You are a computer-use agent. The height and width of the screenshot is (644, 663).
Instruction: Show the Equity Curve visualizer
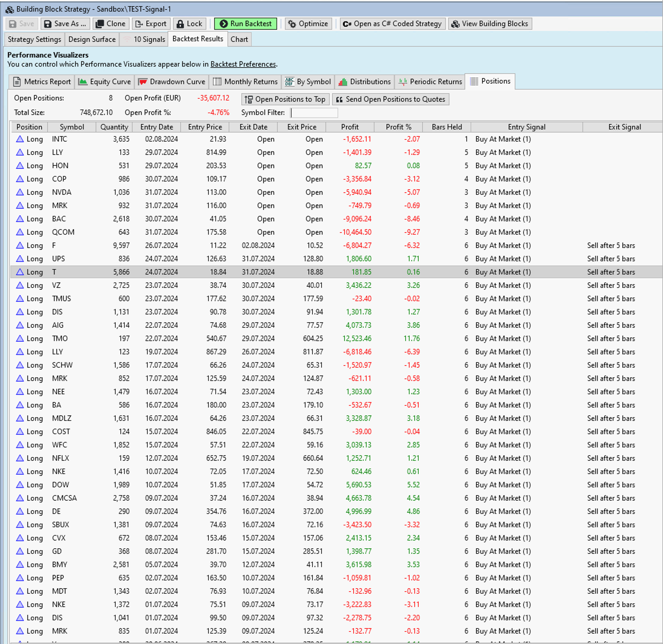(x=105, y=82)
